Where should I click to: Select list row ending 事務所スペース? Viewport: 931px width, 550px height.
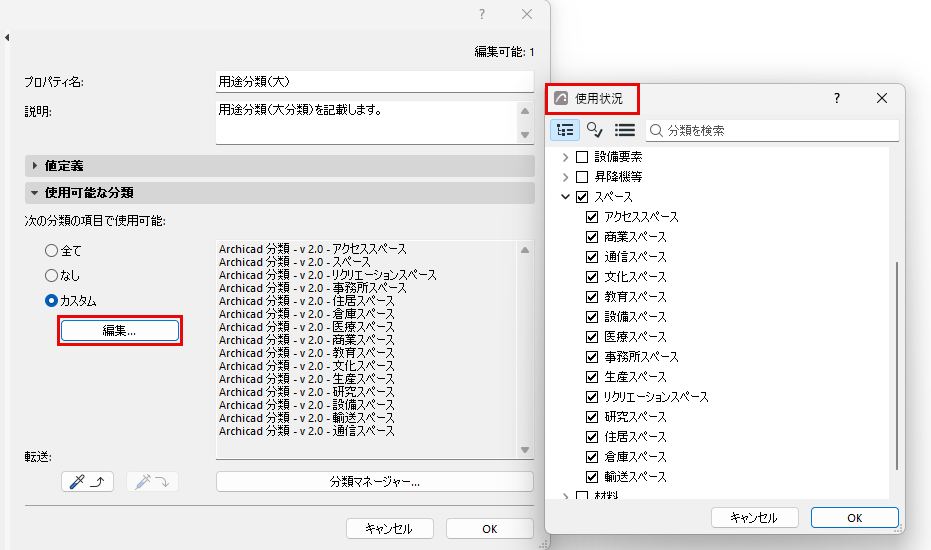point(313,288)
